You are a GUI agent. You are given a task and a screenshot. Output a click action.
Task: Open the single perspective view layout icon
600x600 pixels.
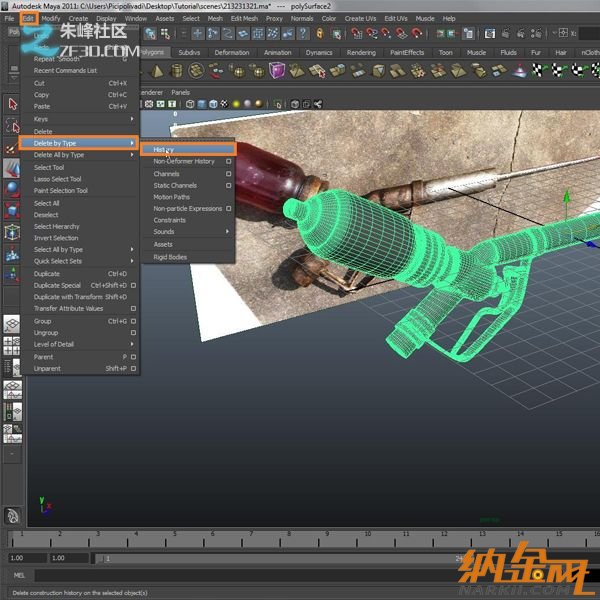point(12,325)
